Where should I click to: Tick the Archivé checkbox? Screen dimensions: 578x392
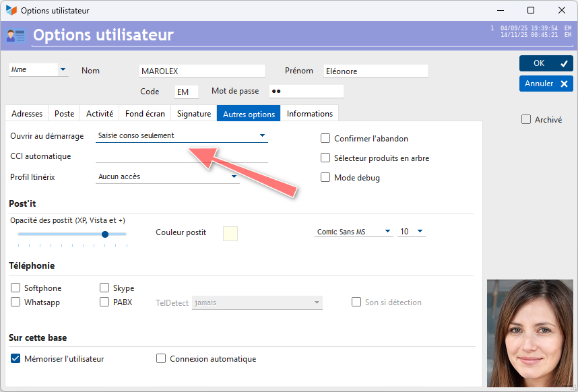[526, 119]
